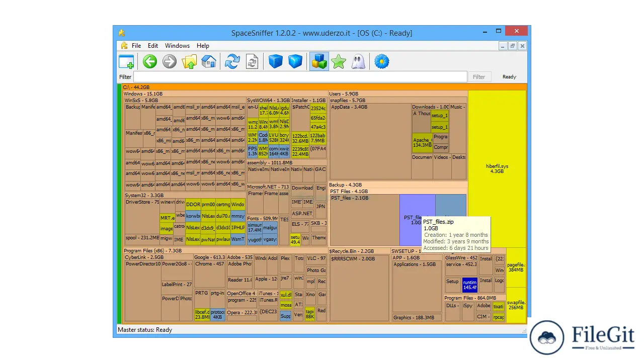The height and width of the screenshot is (362, 644).
Task: Open the Edit menu
Action: 153,46
